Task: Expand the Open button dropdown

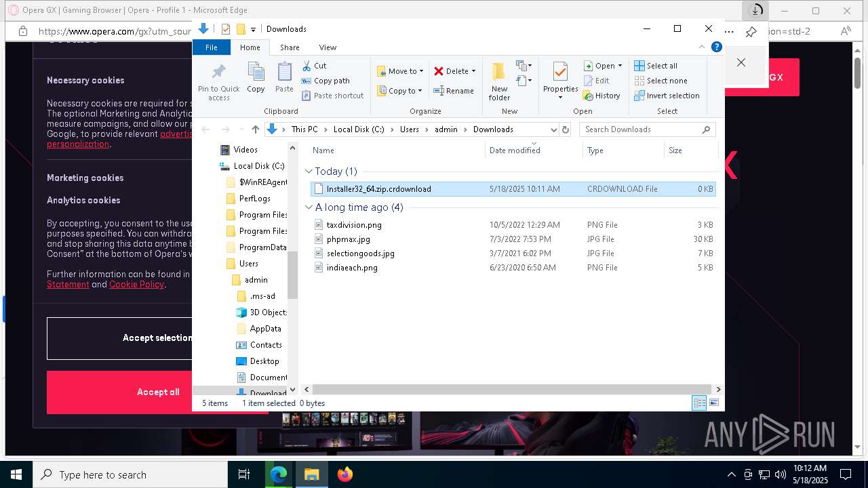Action: click(620, 66)
